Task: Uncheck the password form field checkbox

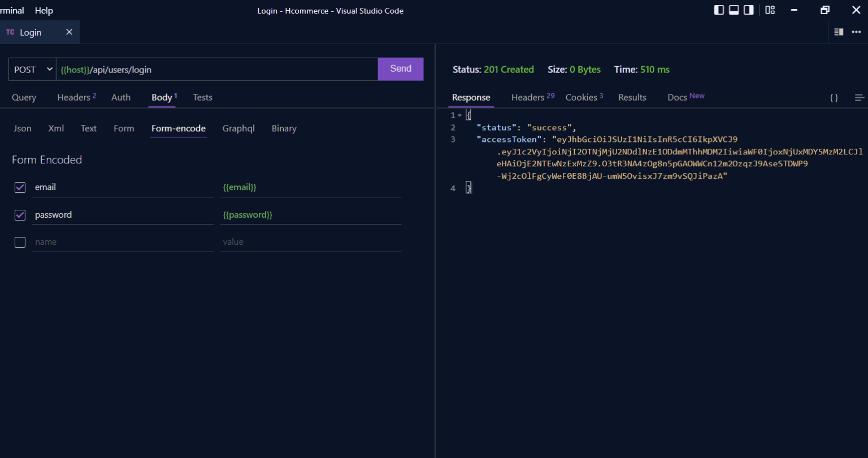Action: pyautogui.click(x=20, y=215)
